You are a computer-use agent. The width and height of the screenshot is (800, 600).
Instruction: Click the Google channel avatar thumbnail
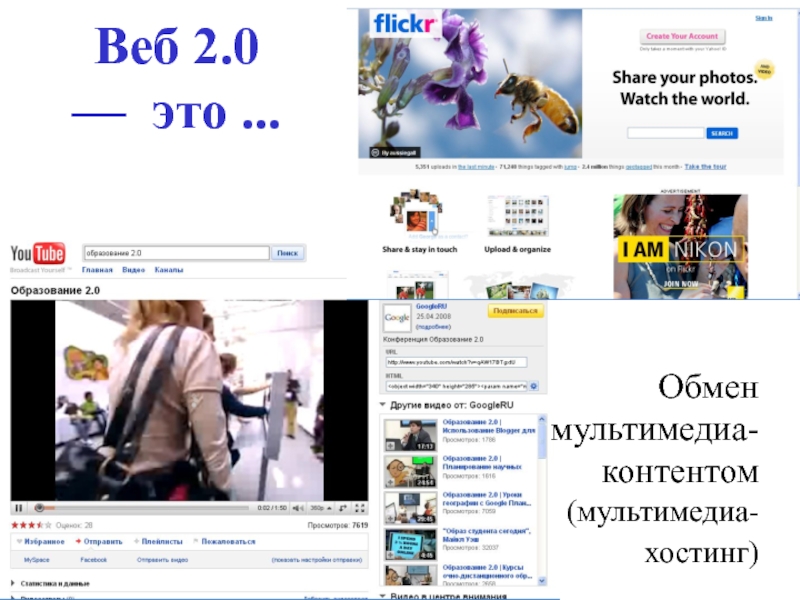397,318
